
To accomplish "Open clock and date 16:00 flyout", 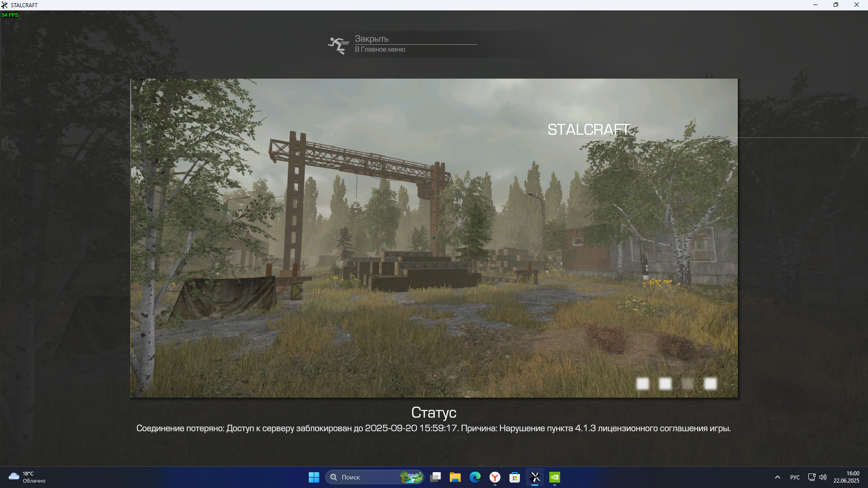I will [x=846, y=477].
